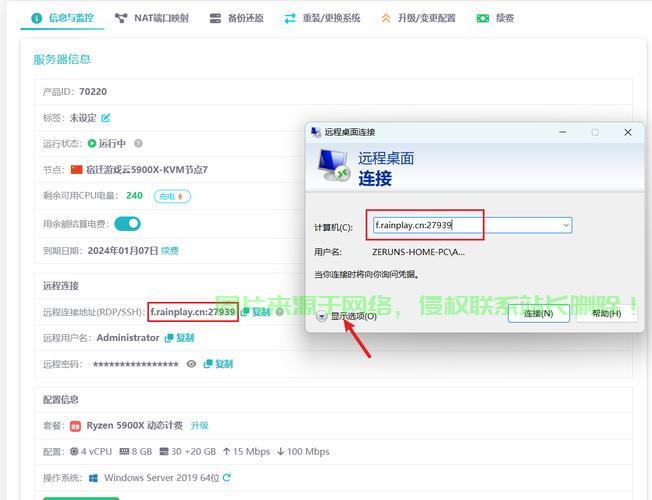Expand 显示选项 in Remote Desktop dialog
The image size is (652, 500).
[x=347, y=316]
